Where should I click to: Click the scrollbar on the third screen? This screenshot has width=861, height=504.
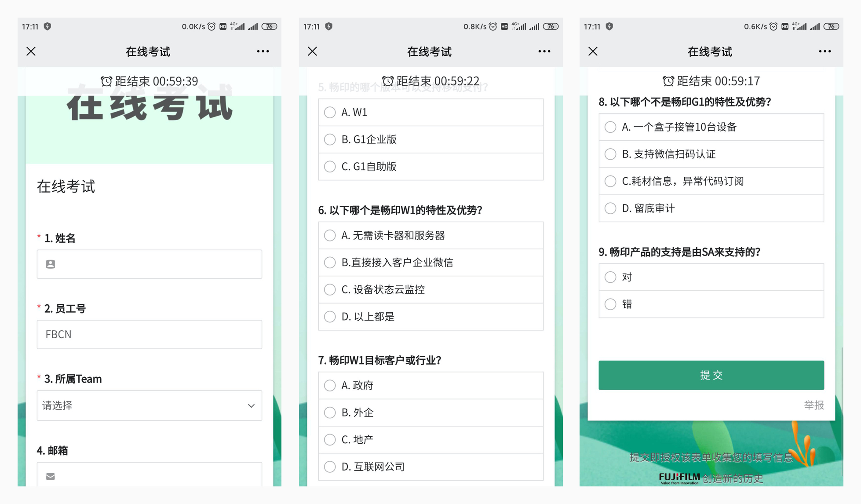click(842, 411)
